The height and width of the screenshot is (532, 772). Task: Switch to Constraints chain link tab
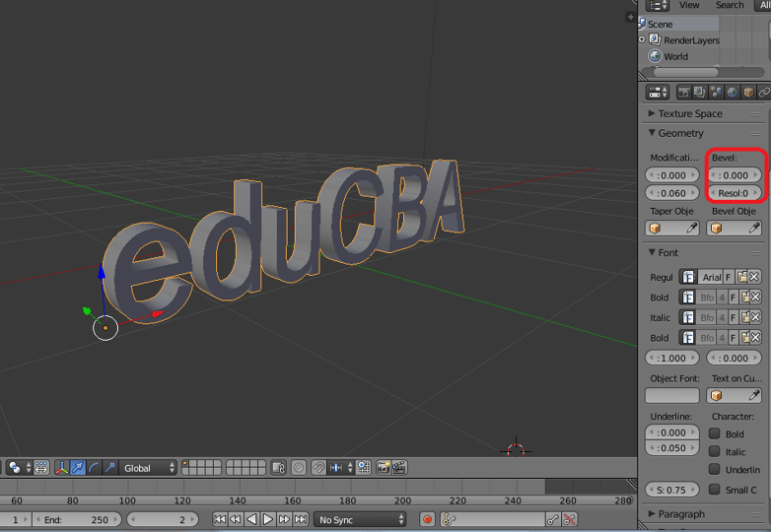[x=764, y=92]
